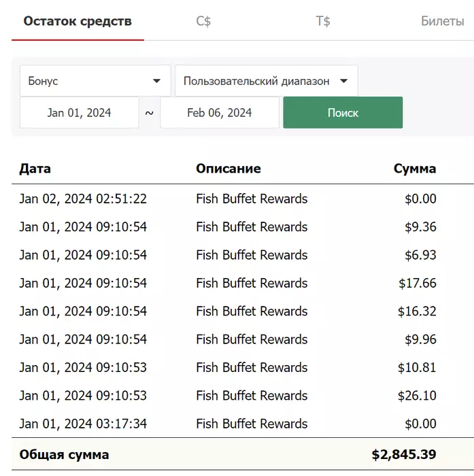
Task: Switch to the T$ tab
Action: tap(323, 21)
